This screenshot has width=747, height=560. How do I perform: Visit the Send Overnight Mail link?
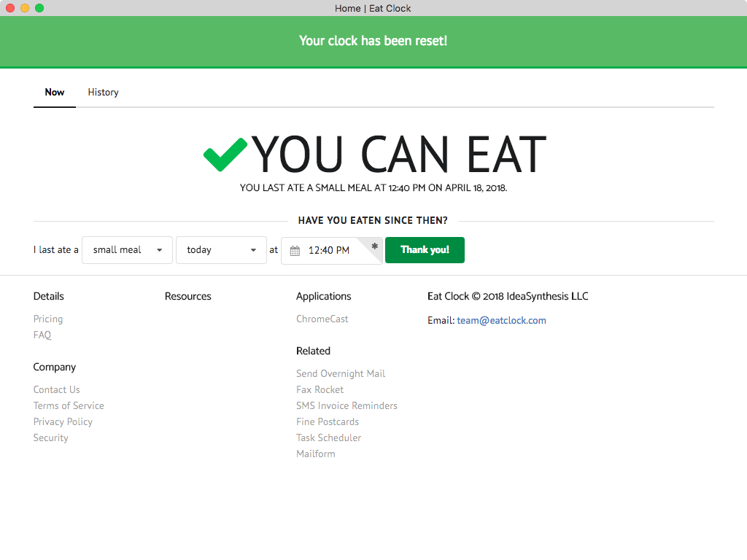[341, 374]
